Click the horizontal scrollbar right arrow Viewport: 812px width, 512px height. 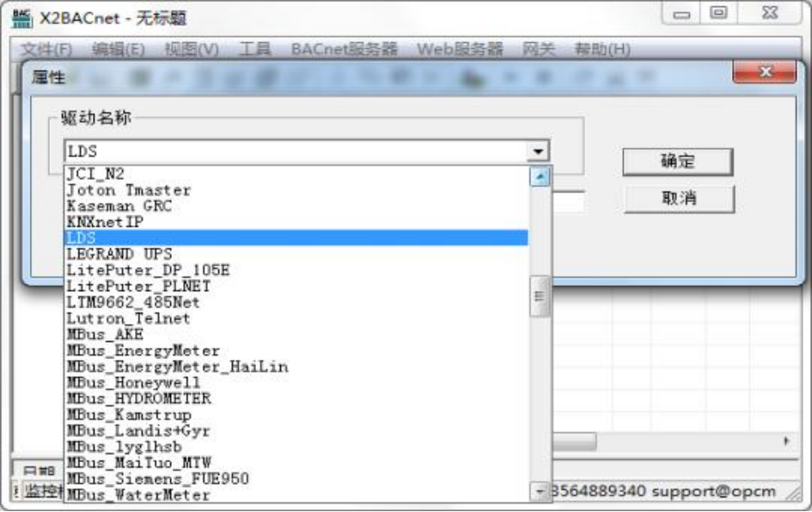tap(786, 441)
